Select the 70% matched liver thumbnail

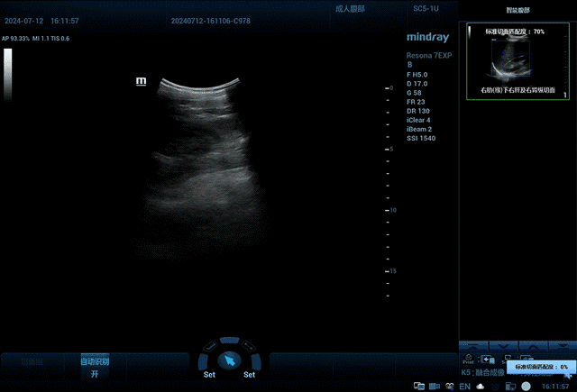point(516,61)
